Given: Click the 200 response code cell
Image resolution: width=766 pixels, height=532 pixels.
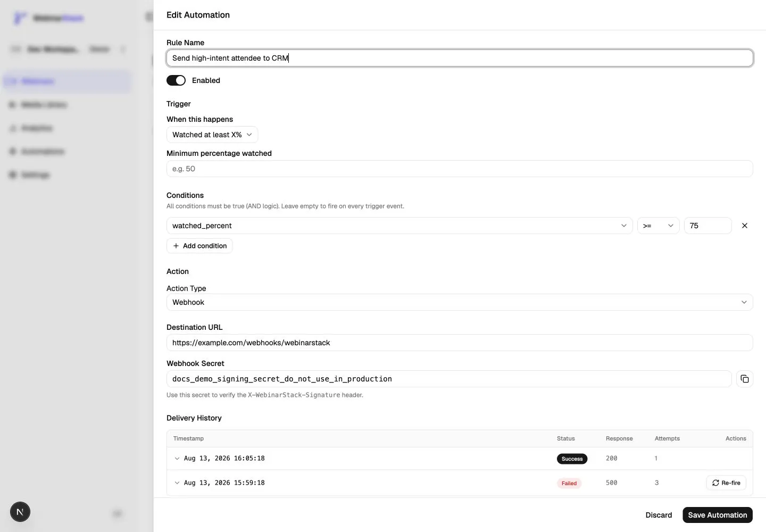Looking at the screenshot, I should (612, 458).
